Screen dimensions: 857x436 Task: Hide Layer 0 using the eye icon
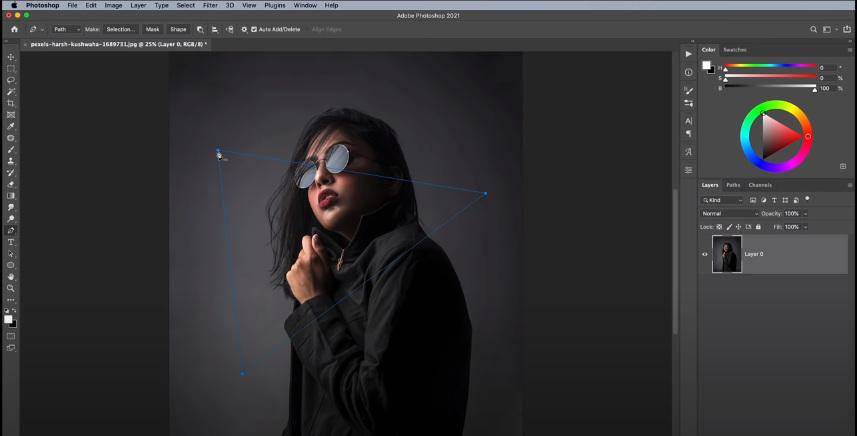705,254
